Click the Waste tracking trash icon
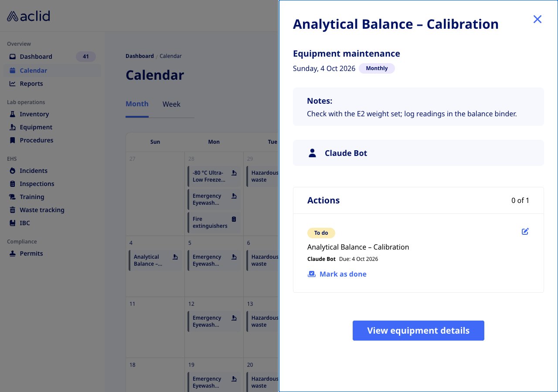Screen dimensions: 558x392 (x=13, y=210)
